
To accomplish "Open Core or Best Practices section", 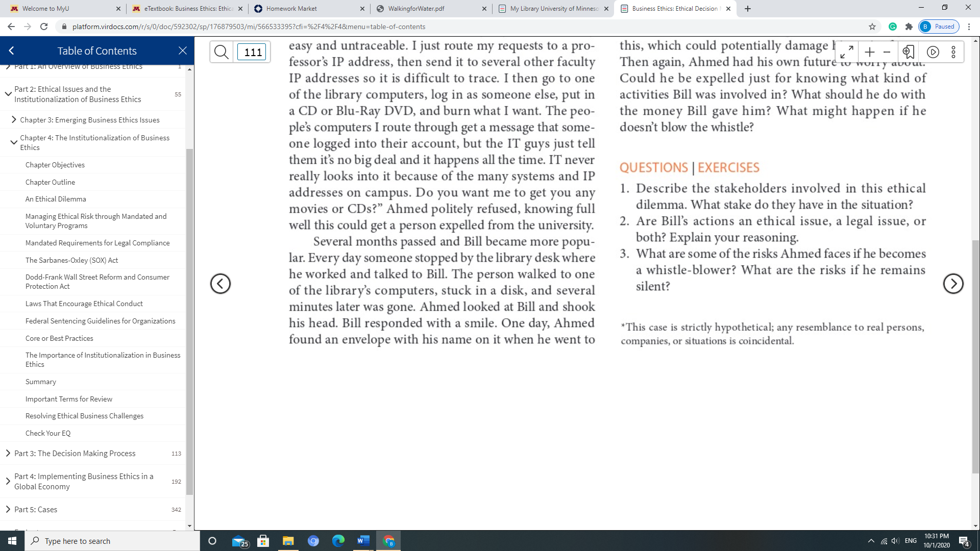I will point(59,338).
